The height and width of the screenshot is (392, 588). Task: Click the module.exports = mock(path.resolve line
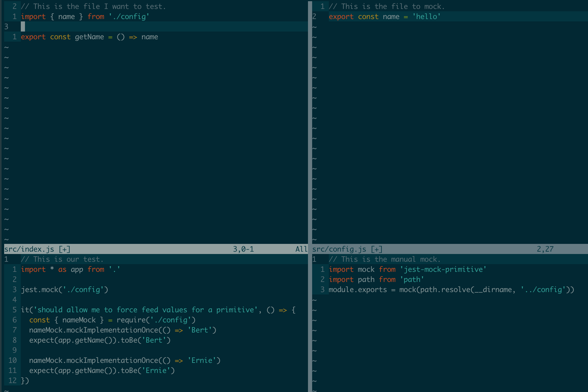[x=452, y=289]
